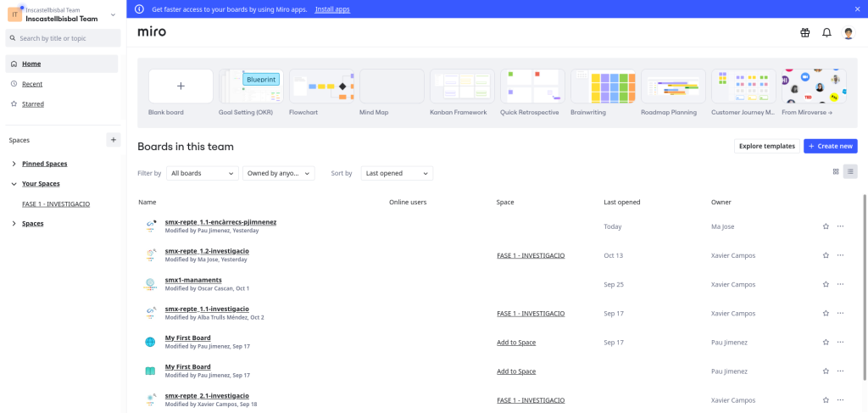Open the gift icon in the header
The height and width of the screenshot is (413, 868).
pyautogui.click(x=804, y=33)
